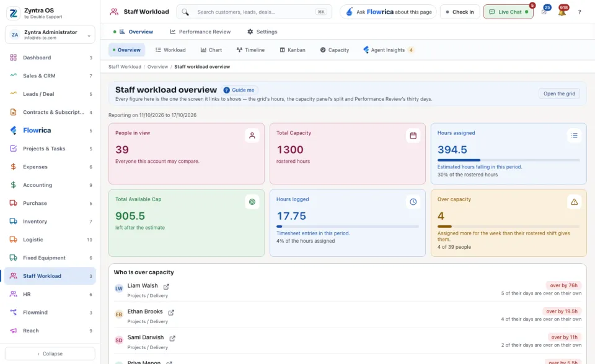Click the Guide me button
This screenshot has width=595, height=364.
(x=239, y=90)
